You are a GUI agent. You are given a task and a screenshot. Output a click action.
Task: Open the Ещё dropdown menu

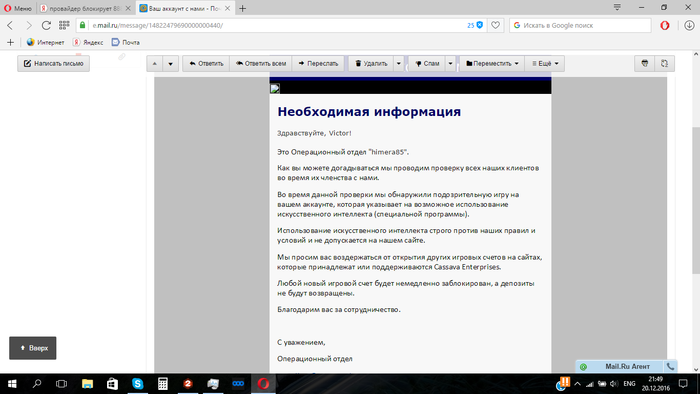click(x=545, y=63)
